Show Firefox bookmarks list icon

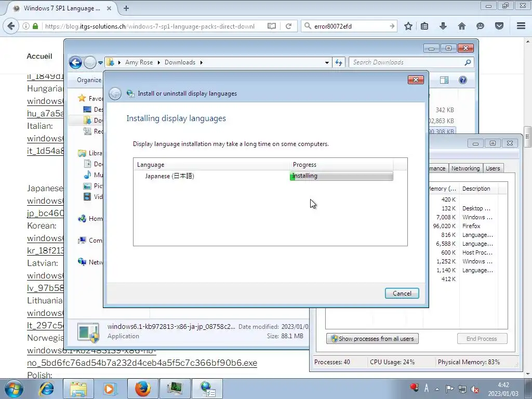424,26
